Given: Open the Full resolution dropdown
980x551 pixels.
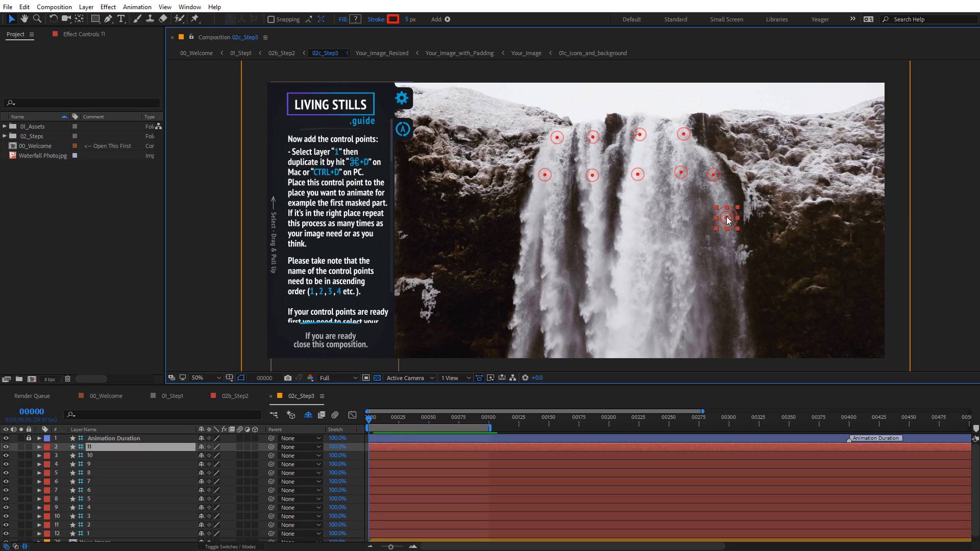Looking at the screenshot, I should click(338, 378).
